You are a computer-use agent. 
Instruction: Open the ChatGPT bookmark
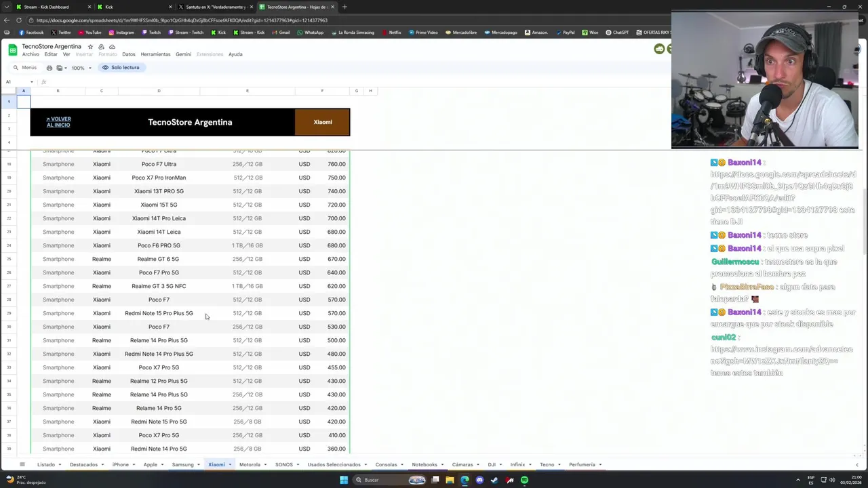617,33
